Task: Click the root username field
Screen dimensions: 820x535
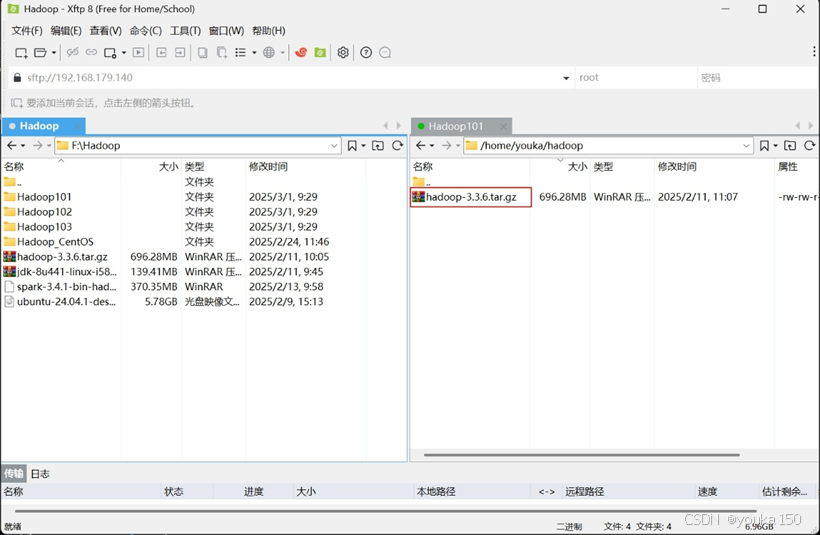Action: tap(635, 77)
